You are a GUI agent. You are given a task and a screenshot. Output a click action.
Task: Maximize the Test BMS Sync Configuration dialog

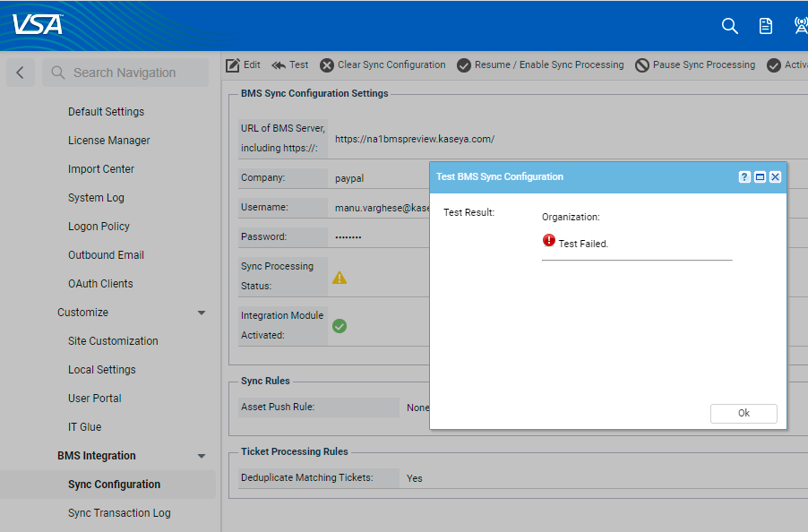click(x=760, y=177)
